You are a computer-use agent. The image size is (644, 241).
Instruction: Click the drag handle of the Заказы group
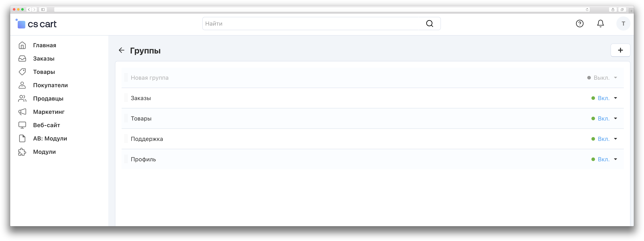pyautogui.click(x=126, y=98)
